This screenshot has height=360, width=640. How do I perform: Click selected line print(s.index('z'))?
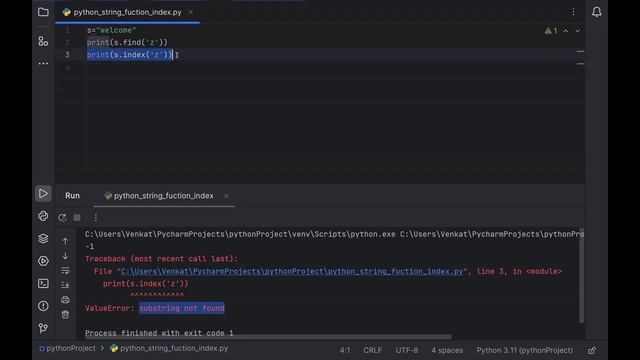(x=129, y=55)
